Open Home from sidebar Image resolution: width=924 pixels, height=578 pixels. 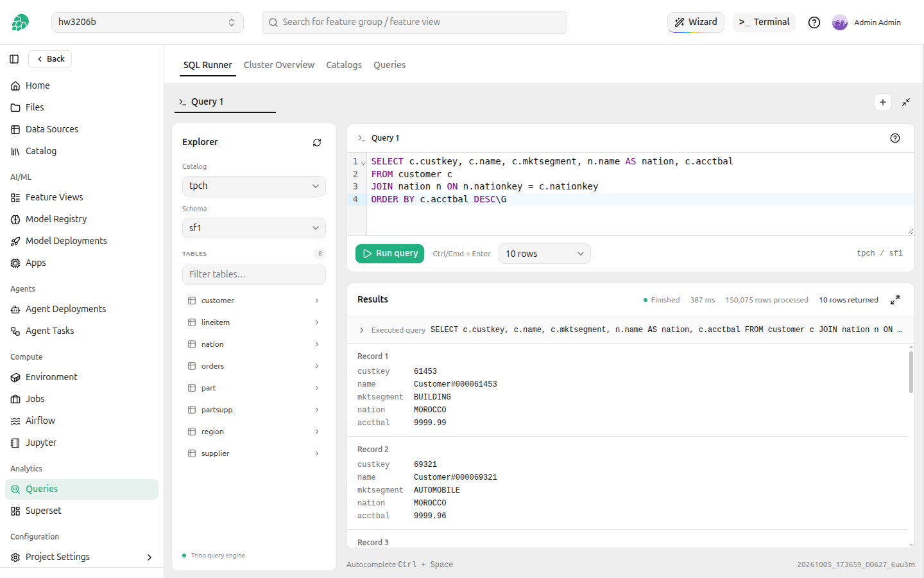click(81, 85)
